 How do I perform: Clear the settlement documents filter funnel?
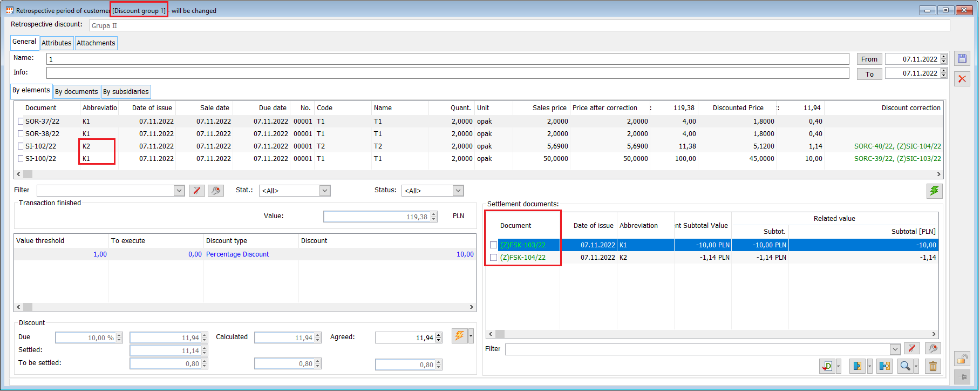[912, 349]
